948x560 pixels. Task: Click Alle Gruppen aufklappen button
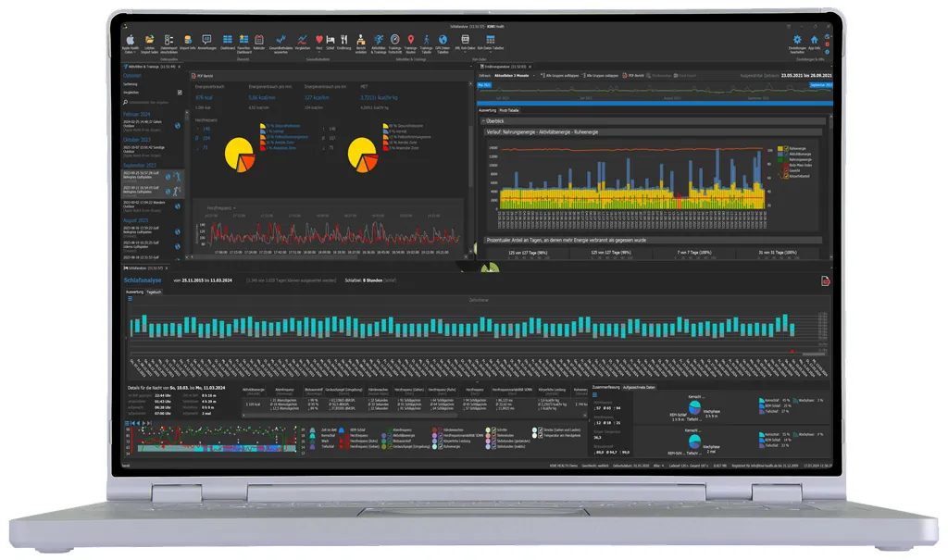[556, 74]
